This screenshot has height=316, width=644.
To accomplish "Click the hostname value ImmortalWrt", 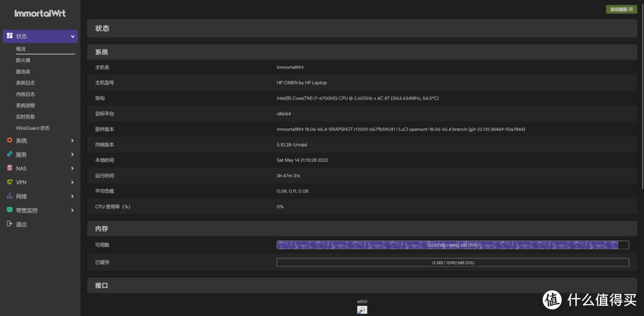I will (290, 67).
